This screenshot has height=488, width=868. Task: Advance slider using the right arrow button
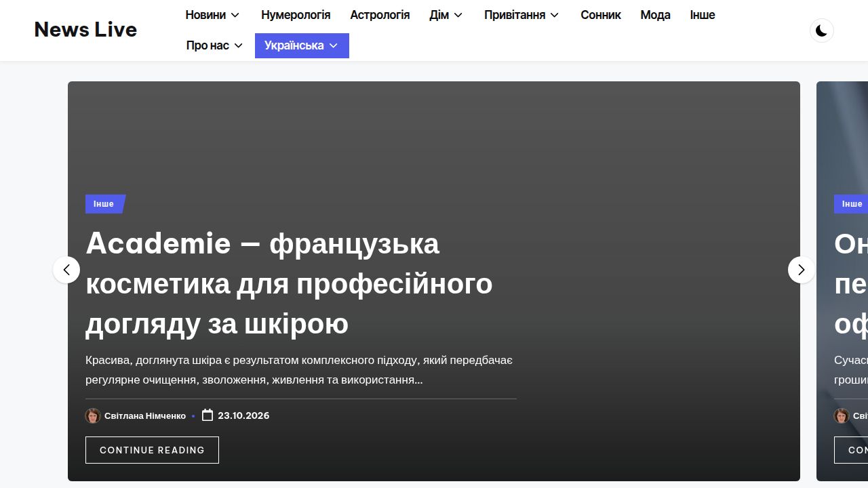pyautogui.click(x=801, y=270)
